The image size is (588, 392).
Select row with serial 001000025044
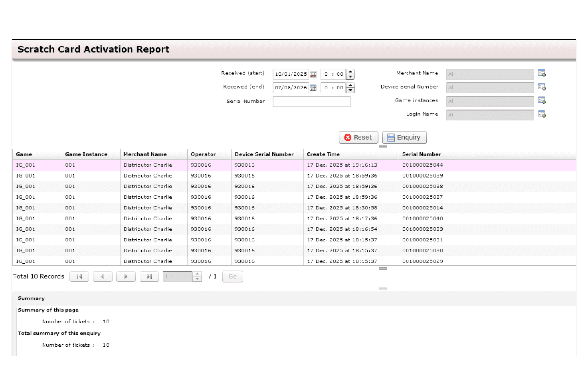294,165
